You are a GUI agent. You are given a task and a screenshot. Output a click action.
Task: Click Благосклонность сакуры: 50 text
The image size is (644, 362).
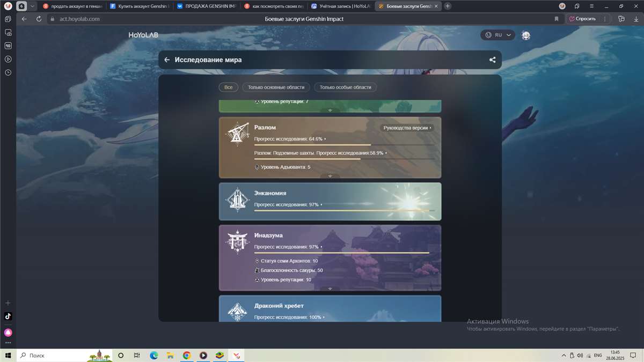tap(292, 270)
